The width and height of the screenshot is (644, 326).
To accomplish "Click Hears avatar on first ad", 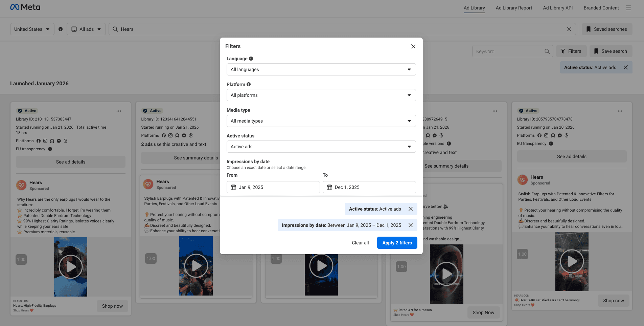I will [x=21, y=185].
